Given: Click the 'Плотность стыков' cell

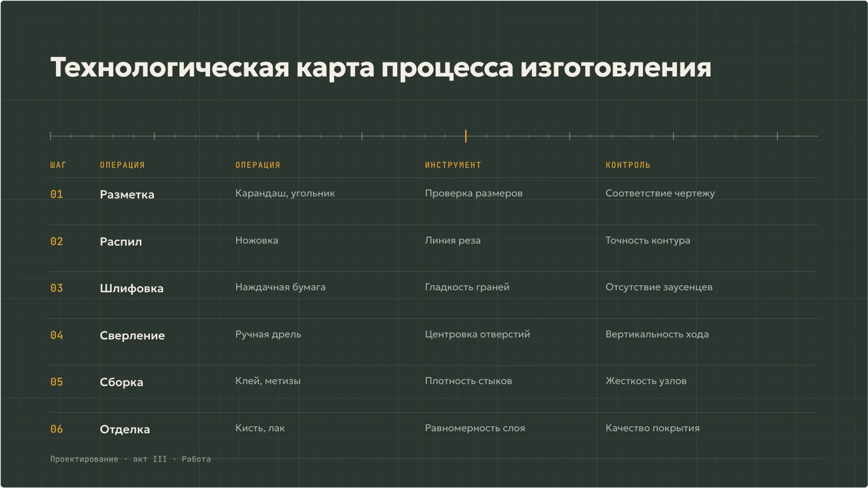Looking at the screenshot, I should 468,381.
